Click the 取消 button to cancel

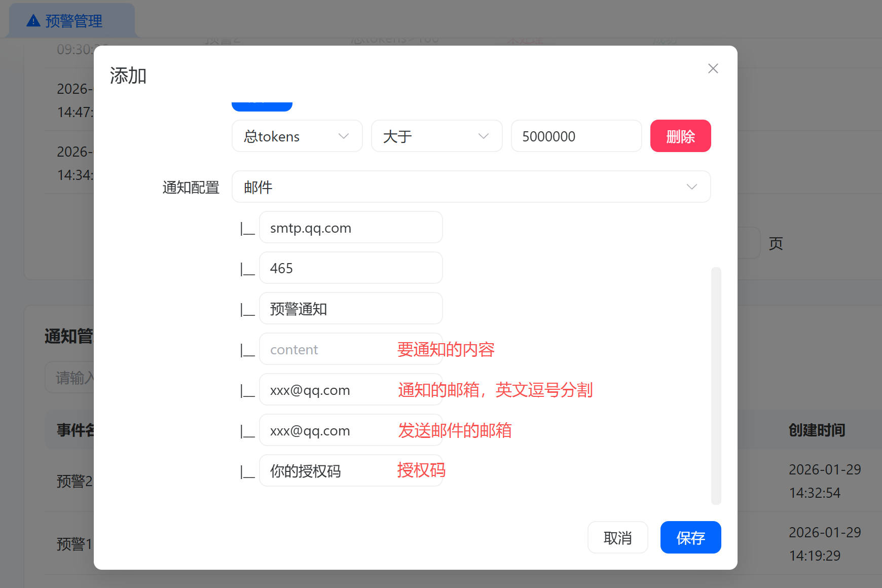[x=617, y=537]
